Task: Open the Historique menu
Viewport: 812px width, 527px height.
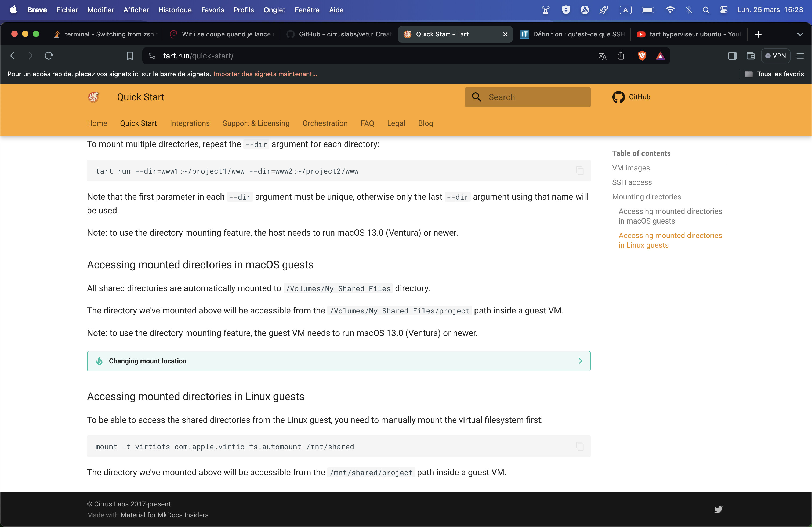Action: click(x=175, y=10)
